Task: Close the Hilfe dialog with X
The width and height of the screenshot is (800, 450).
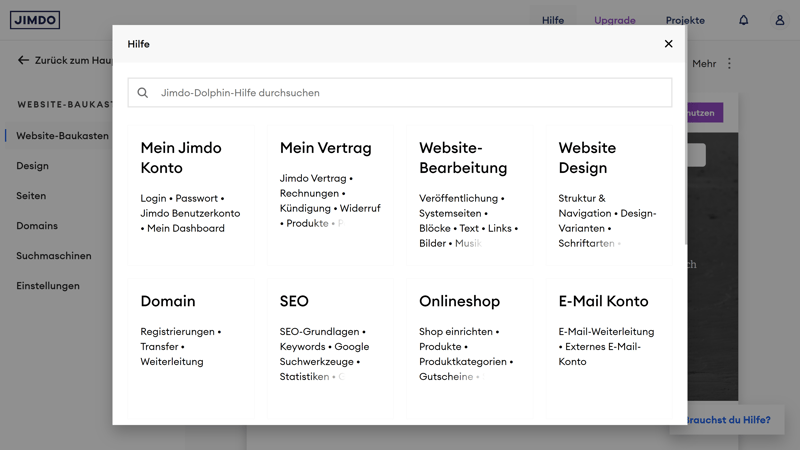Action: pos(668,44)
